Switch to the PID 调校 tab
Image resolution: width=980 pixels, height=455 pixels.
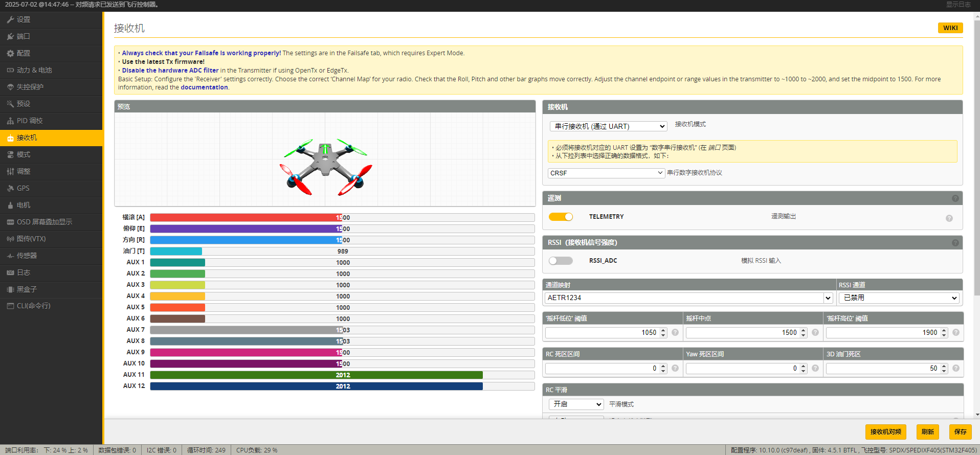coord(30,121)
